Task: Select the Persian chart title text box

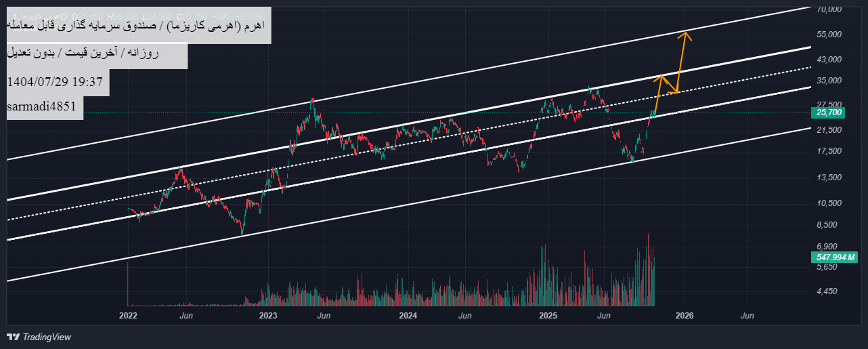Action: [139, 26]
